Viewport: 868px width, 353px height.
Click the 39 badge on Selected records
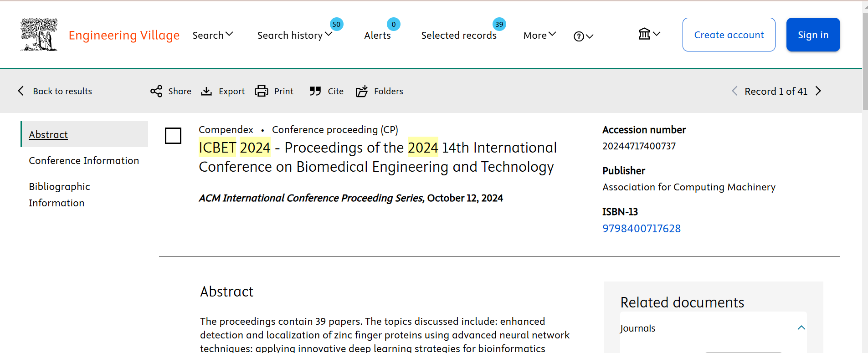pyautogui.click(x=499, y=24)
